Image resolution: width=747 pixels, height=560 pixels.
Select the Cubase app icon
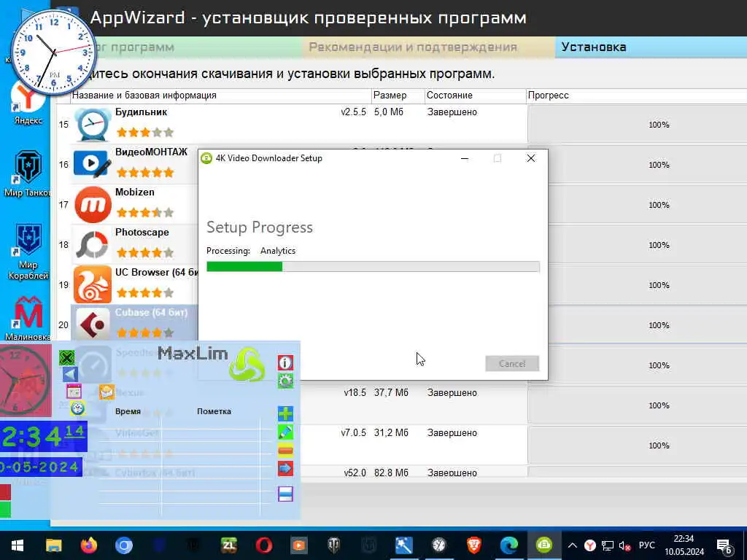point(93,324)
